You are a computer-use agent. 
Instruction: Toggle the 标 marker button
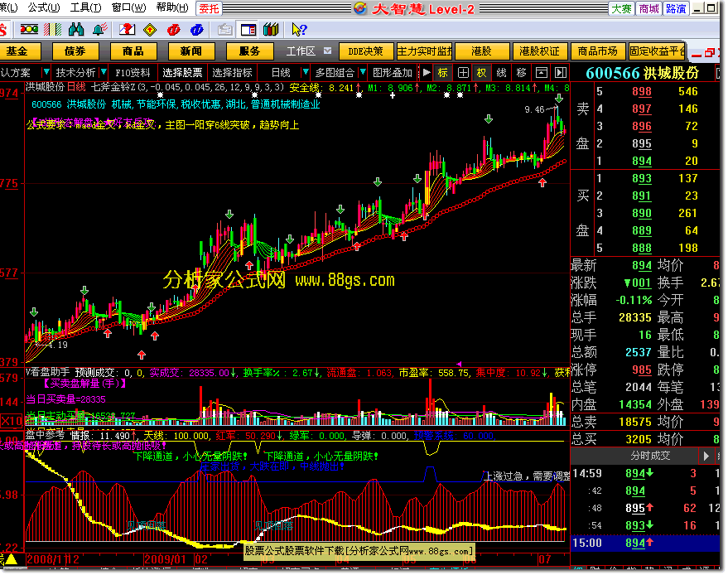click(442, 72)
